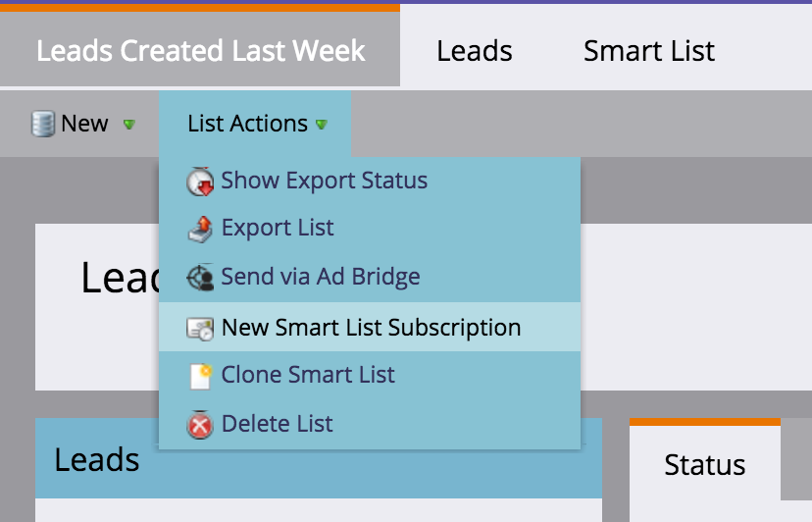Click the database icon beside New
The image size is (812, 522).
pyautogui.click(x=43, y=125)
